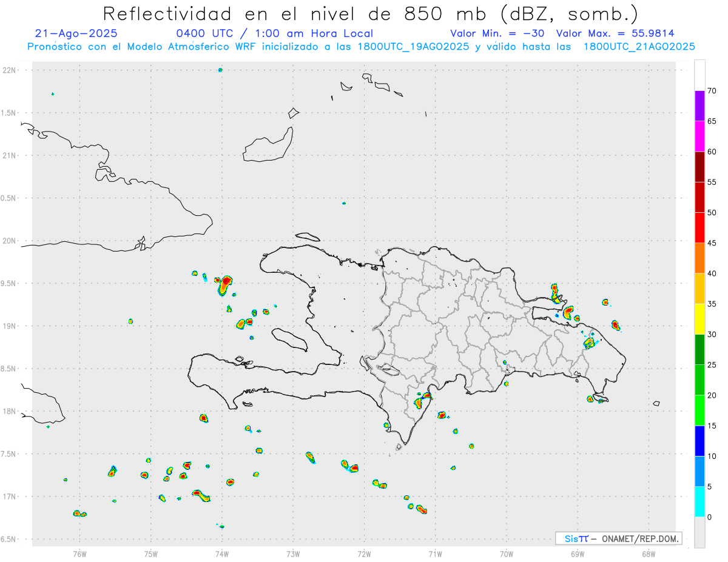
Task: Click the '22N' latitude axis label
Action: pos(10,70)
